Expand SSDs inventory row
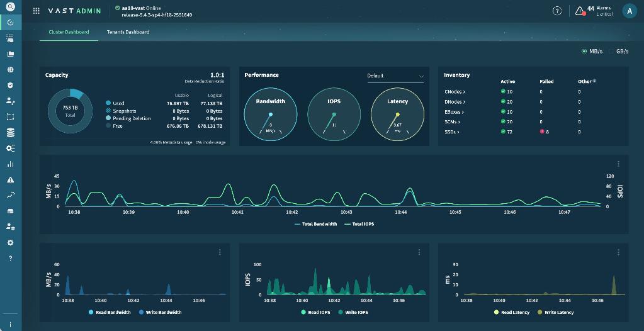 pos(452,132)
